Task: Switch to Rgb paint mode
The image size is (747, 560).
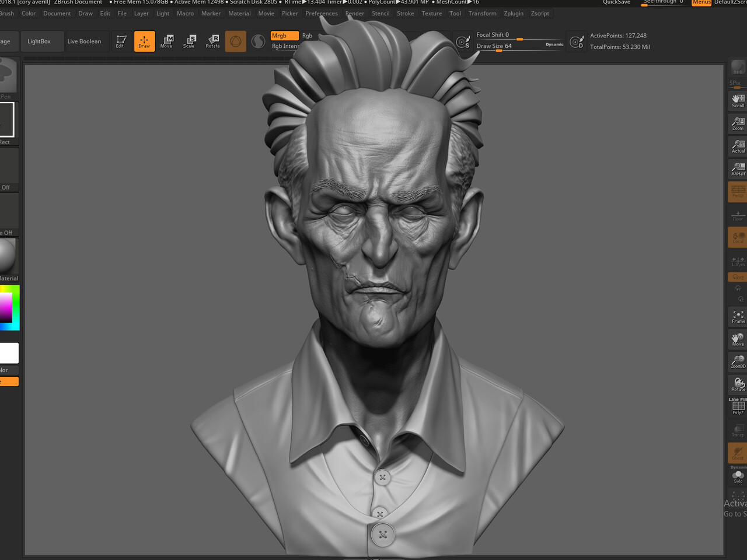Action: coord(307,36)
